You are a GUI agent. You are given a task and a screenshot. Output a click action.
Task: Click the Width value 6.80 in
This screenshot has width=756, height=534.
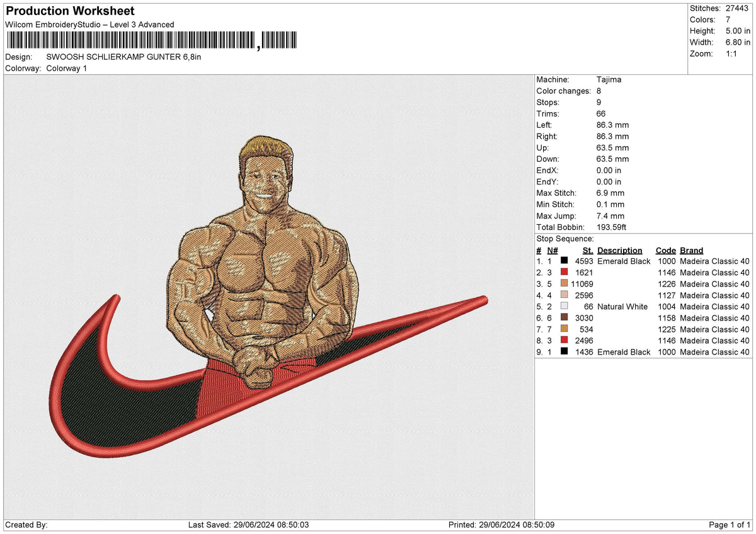point(738,42)
